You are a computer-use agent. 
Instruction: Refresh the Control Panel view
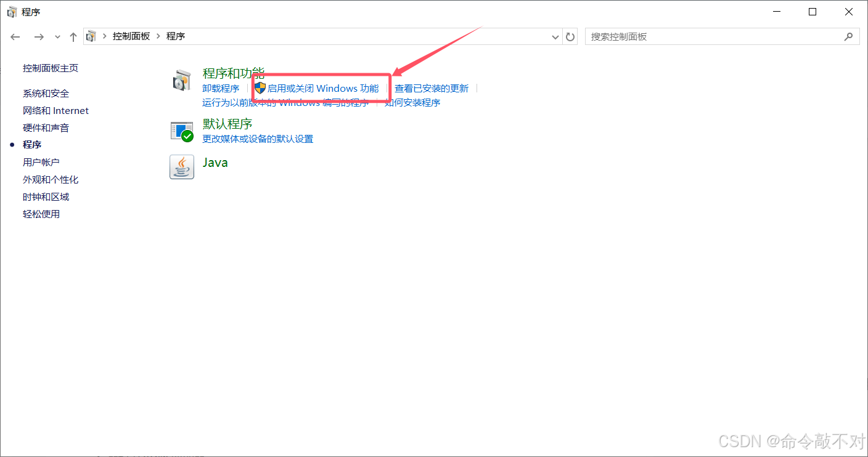pos(570,37)
